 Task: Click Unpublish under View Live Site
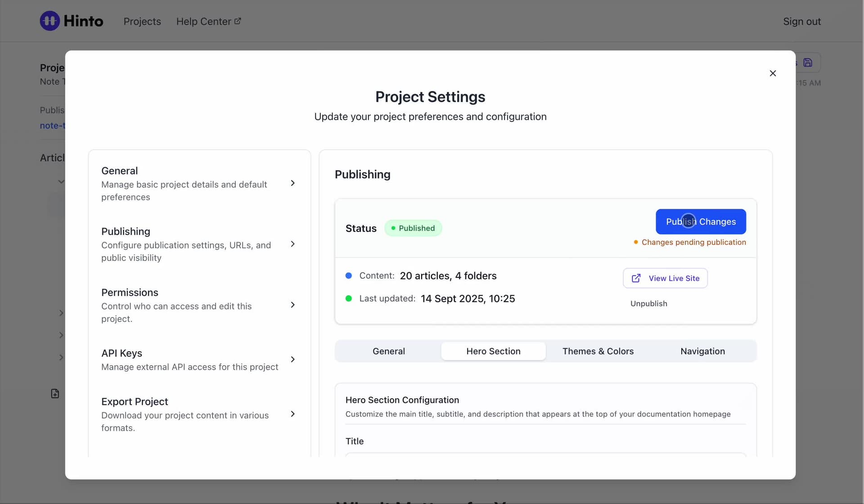pyautogui.click(x=648, y=303)
